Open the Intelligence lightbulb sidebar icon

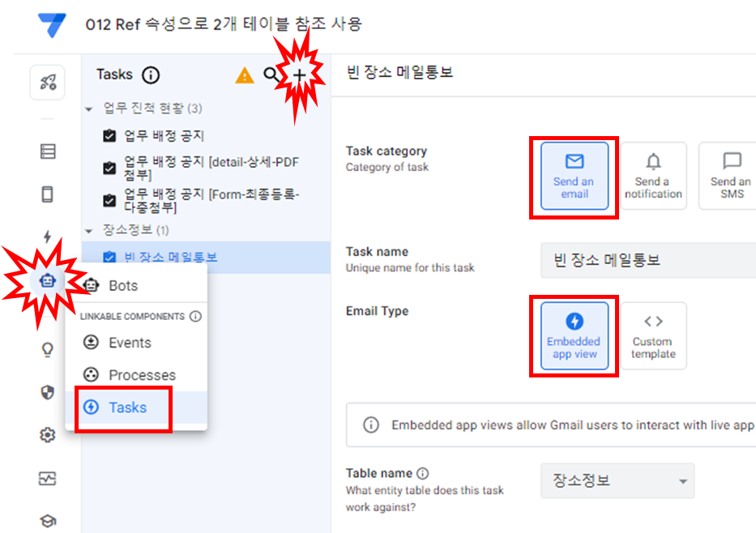(x=47, y=349)
